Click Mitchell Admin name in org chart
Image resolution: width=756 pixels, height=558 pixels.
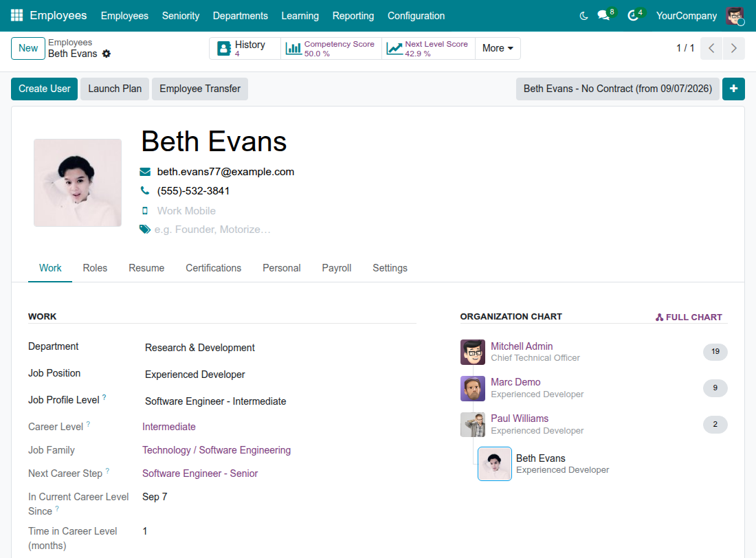tap(522, 346)
